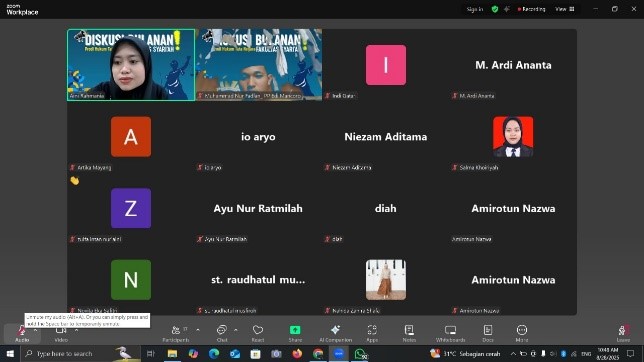This screenshot has height=362, width=644.
Task: Open the Apps button
Action: [372, 333]
